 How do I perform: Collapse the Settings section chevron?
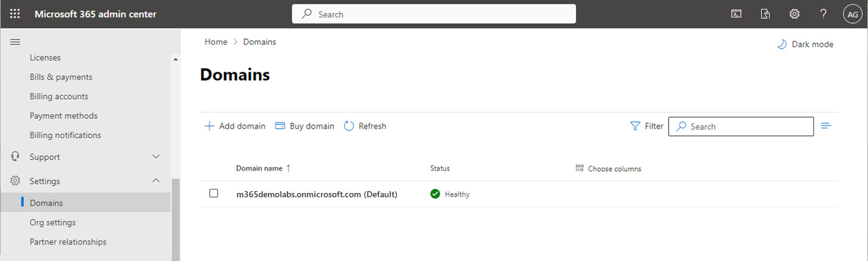pos(156,180)
